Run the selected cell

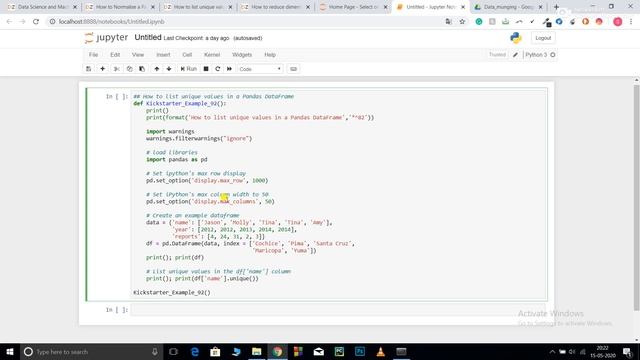[x=189, y=69]
